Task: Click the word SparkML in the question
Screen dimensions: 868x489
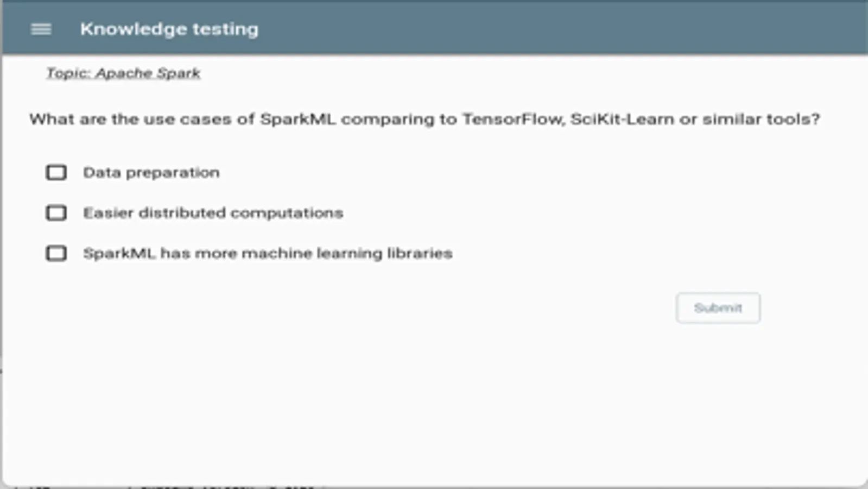Action: coord(297,119)
